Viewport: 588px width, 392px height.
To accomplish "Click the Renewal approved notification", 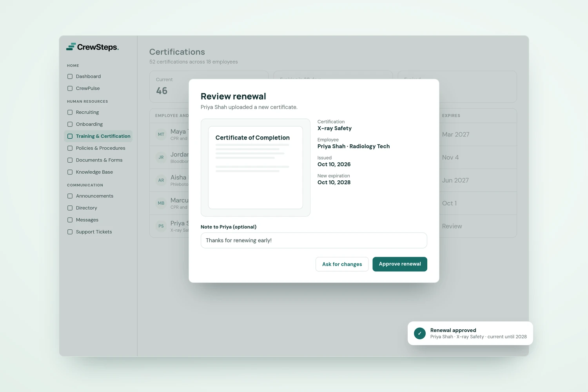I will click(x=470, y=333).
